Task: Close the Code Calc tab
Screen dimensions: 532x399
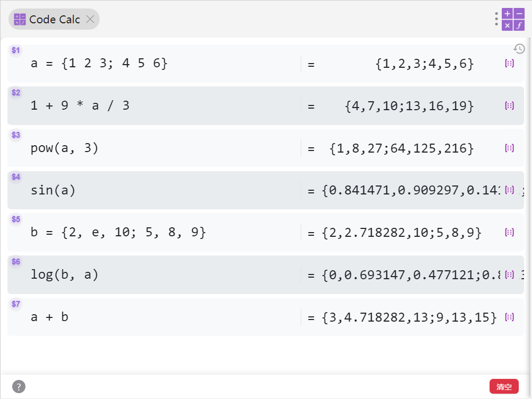Action: click(x=90, y=19)
